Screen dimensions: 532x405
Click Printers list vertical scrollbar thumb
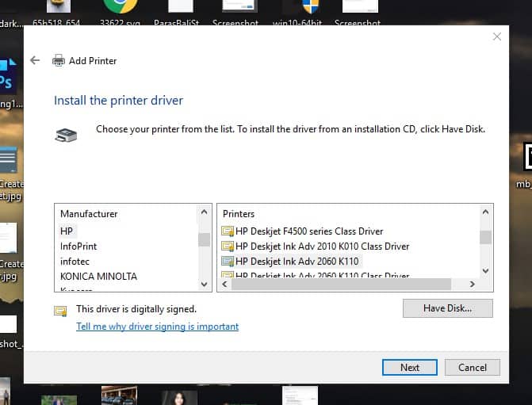[485, 237]
